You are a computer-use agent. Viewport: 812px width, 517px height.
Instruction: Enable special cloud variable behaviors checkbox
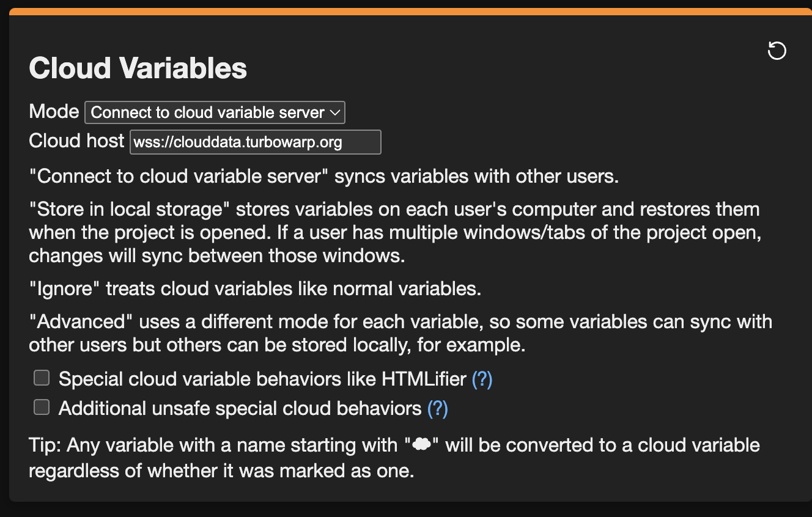point(42,378)
